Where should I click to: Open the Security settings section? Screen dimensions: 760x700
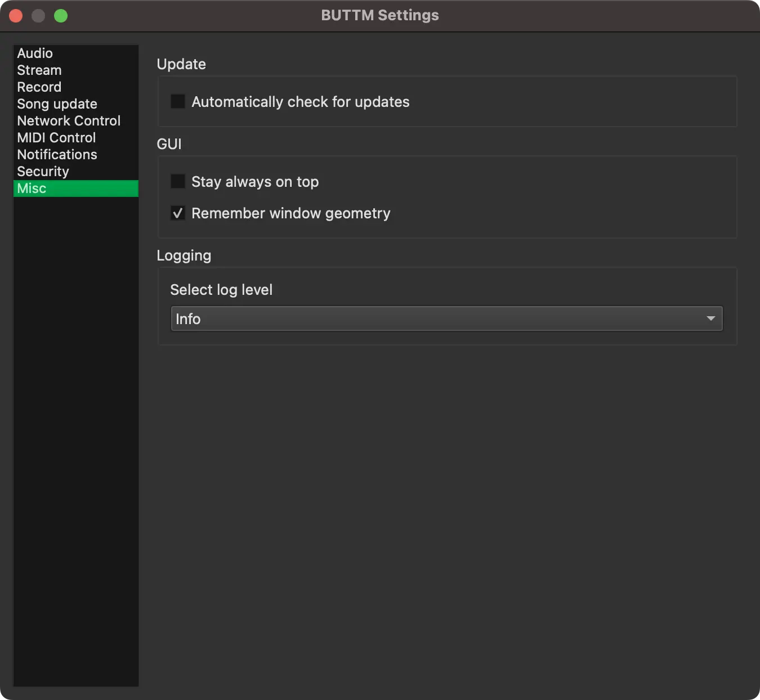pyautogui.click(x=43, y=171)
